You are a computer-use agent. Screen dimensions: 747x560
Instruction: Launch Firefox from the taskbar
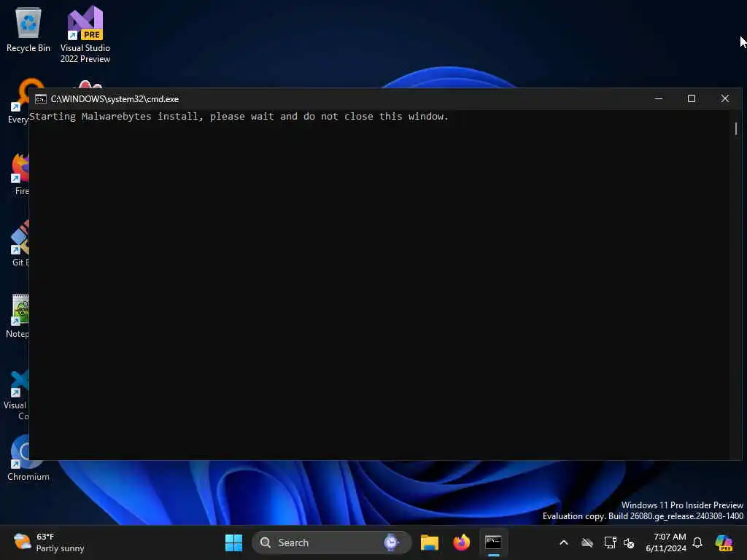pos(461,542)
